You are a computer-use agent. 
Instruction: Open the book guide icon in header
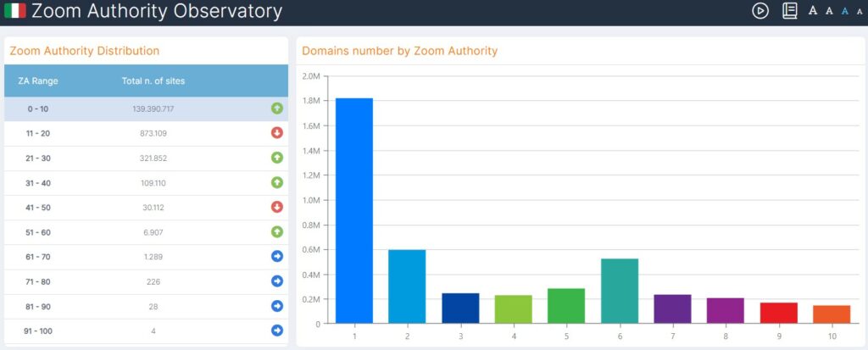[x=789, y=11]
